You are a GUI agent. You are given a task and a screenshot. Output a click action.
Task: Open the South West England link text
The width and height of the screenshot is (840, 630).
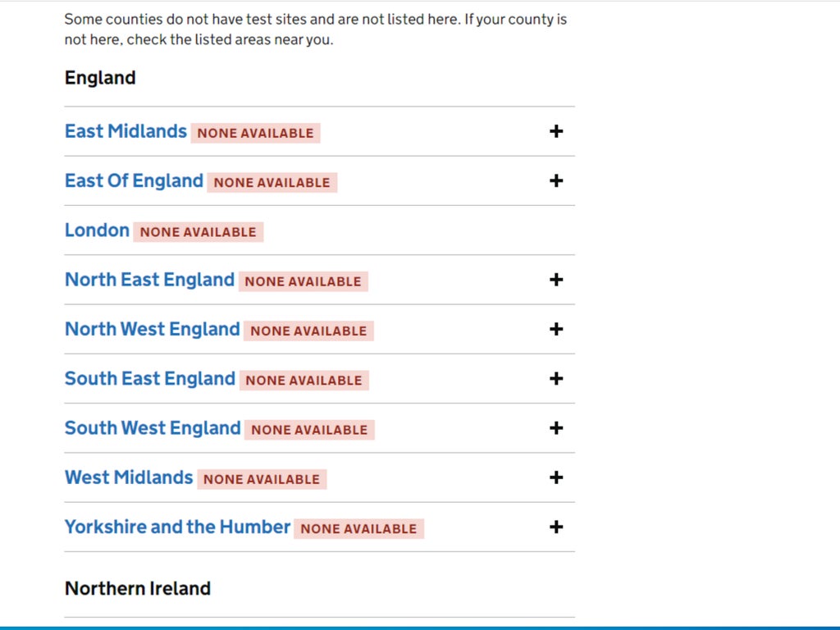[153, 427]
